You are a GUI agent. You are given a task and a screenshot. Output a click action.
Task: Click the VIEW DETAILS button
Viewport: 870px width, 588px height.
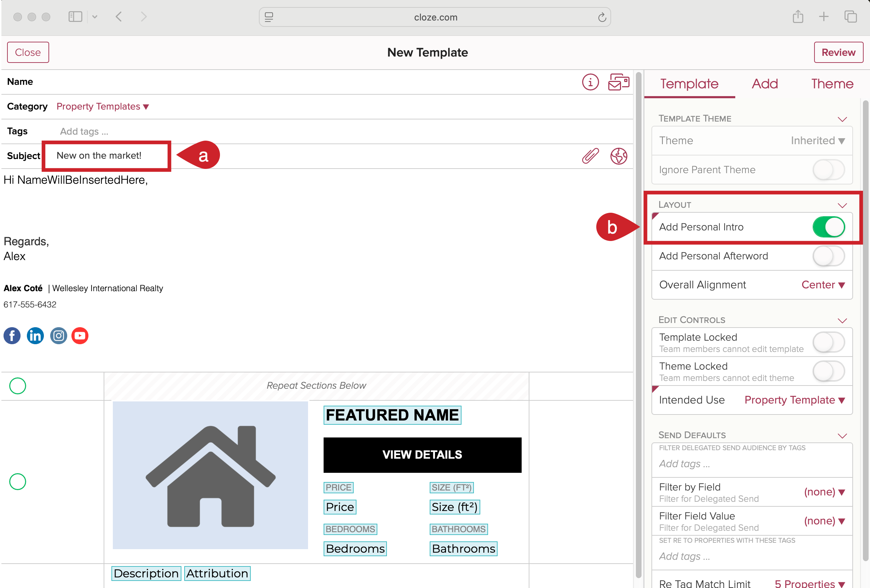pyautogui.click(x=422, y=455)
